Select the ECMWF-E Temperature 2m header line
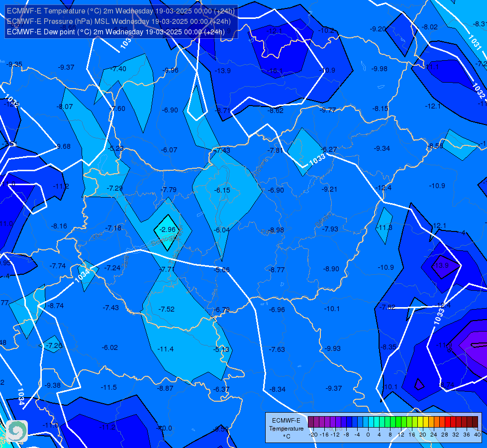 tap(120, 11)
